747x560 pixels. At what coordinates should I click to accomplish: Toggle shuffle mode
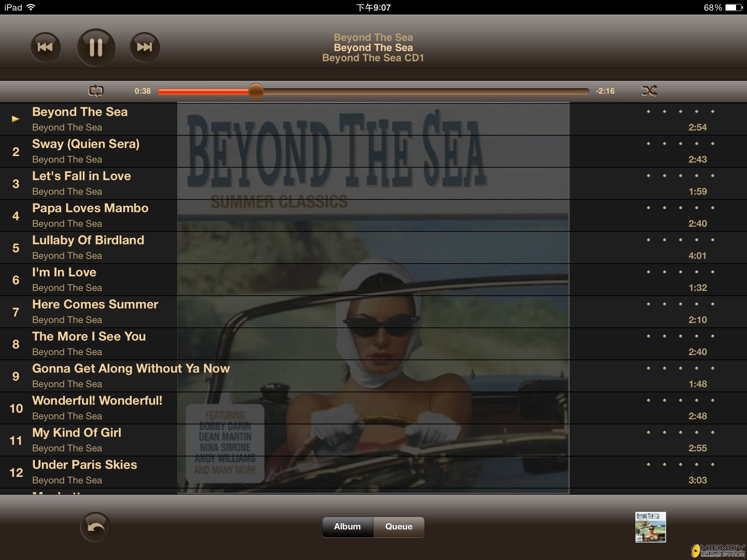pyautogui.click(x=649, y=90)
